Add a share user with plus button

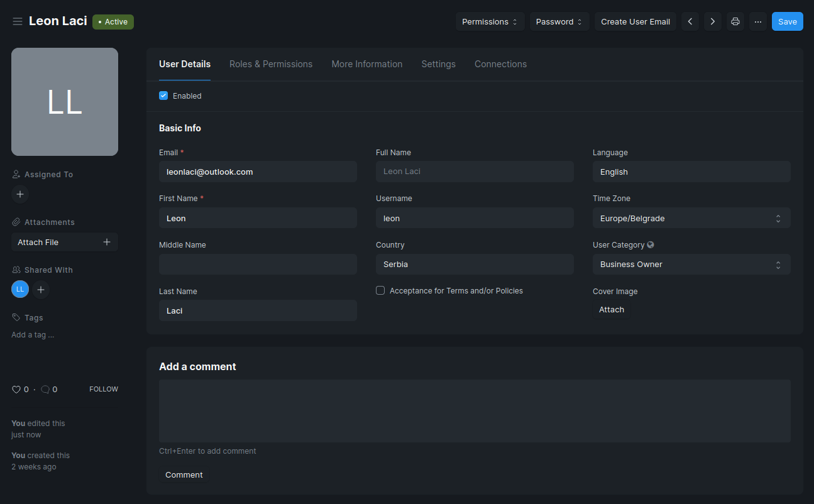coord(41,289)
